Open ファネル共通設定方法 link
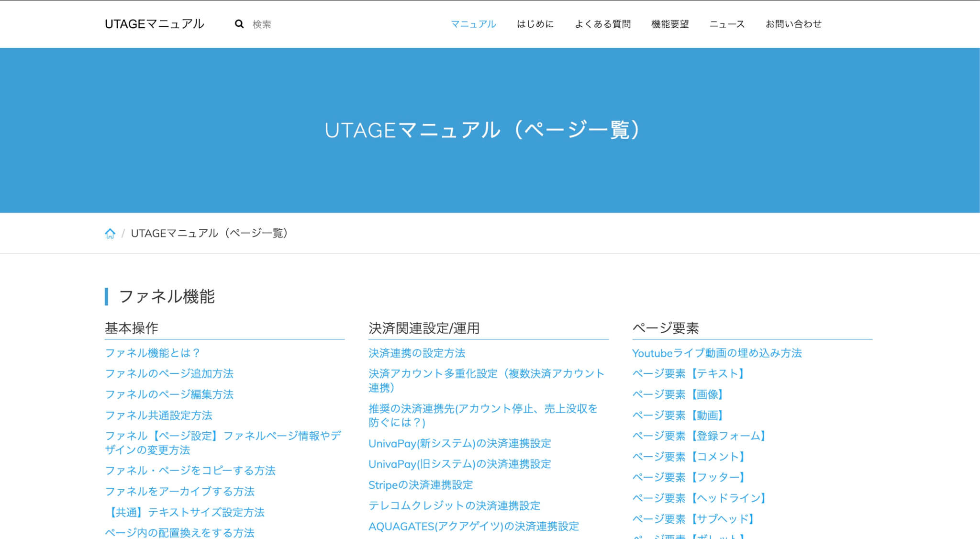This screenshot has width=980, height=539. coord(158,415)
